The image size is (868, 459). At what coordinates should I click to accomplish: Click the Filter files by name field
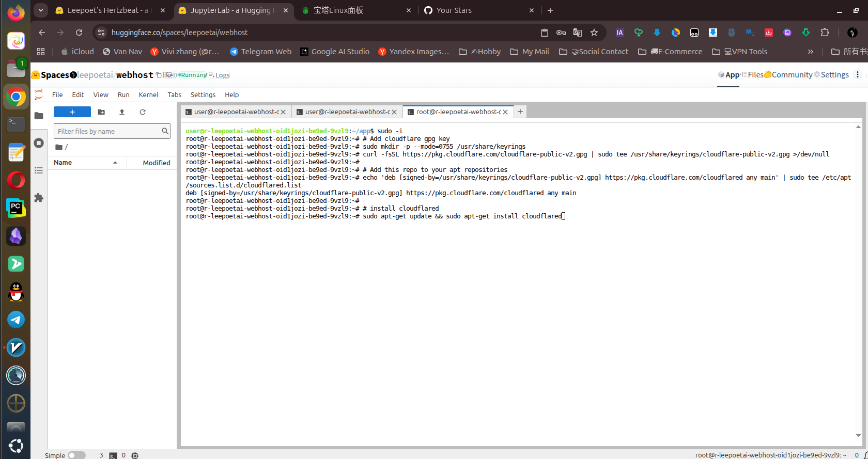pos(107,131)
